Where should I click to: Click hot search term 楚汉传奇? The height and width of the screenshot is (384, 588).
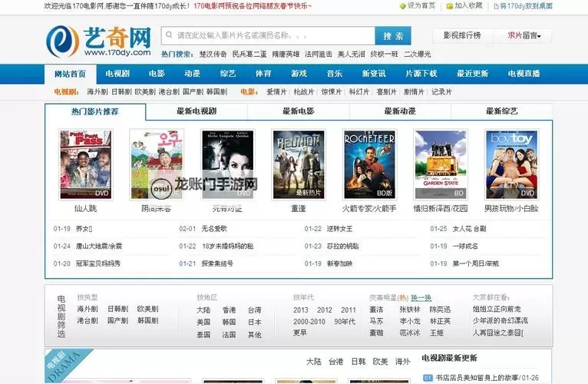(213, 54)
